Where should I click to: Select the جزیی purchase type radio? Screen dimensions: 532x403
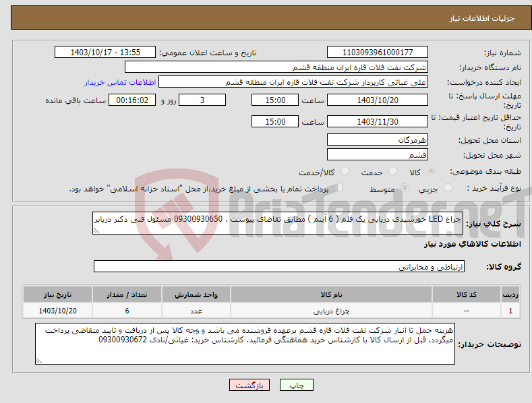(x=448, y=187)
